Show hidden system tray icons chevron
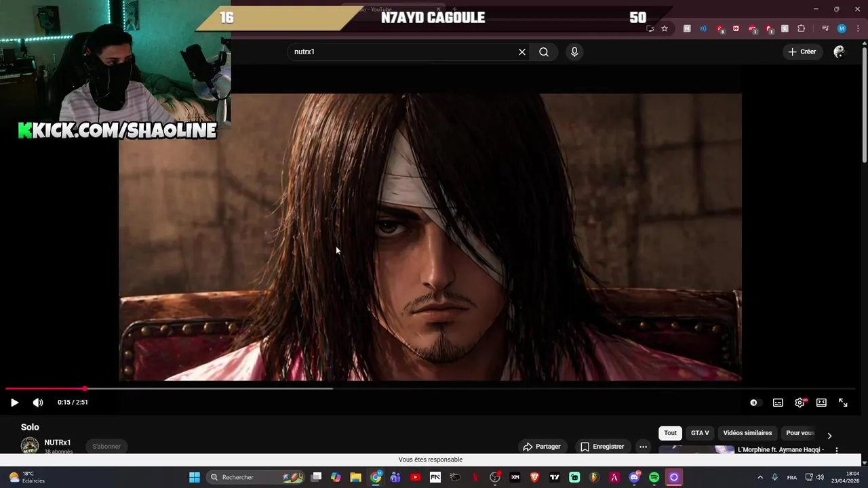The width and height of the screenshot is (868, 488). click(x=760, y=477)
